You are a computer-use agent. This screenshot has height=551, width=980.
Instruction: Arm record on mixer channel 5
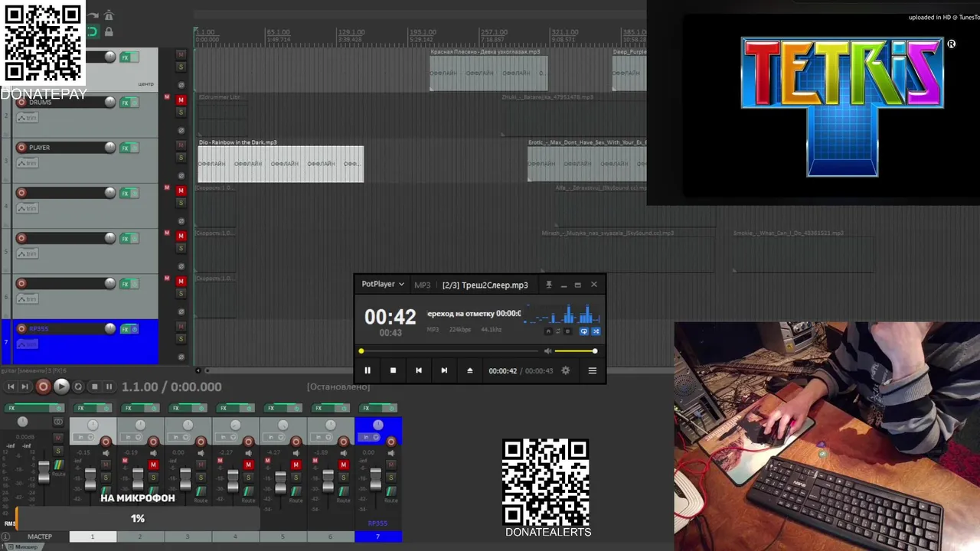[296, 442]
